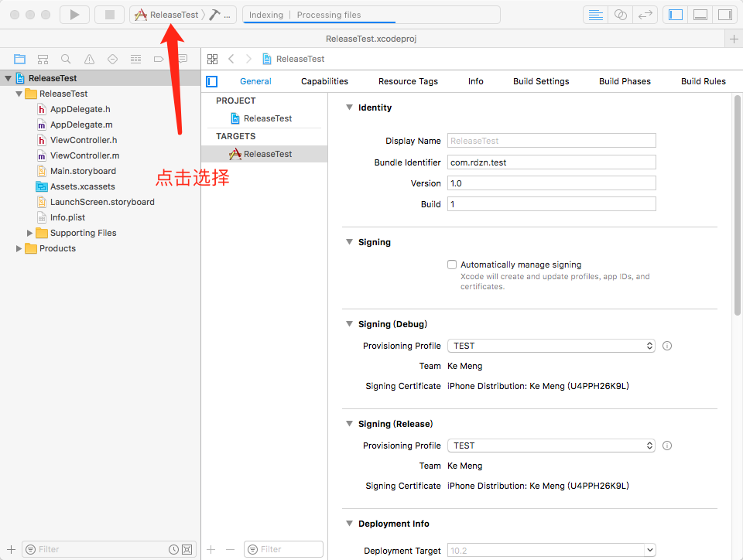Collapse the ReleaseTest project root
The image size is (743, 560).
8,78
